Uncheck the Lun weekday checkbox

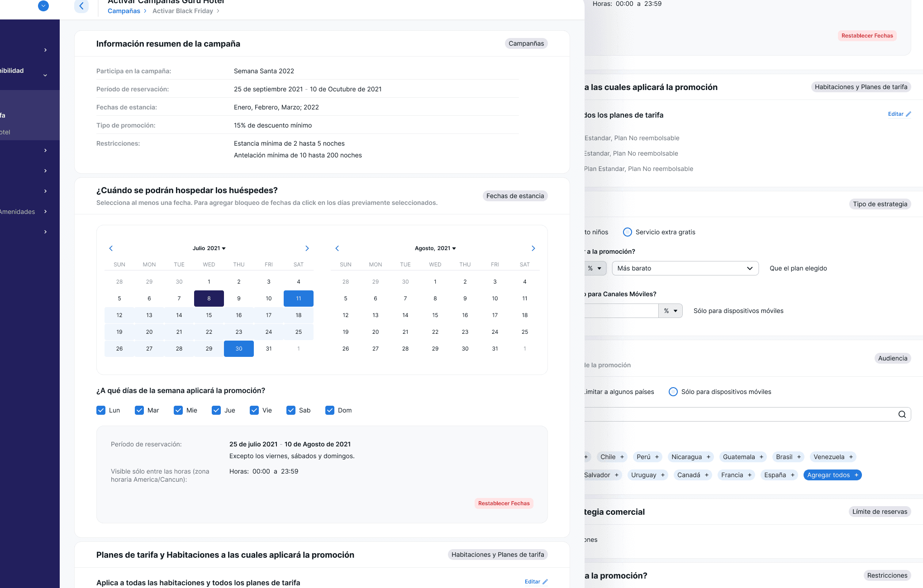[x=101, y=410]
